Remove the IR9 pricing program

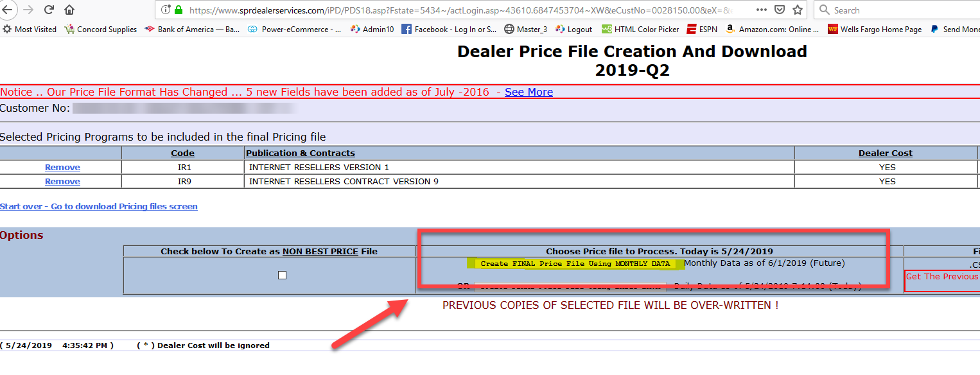tap(62, 182)
